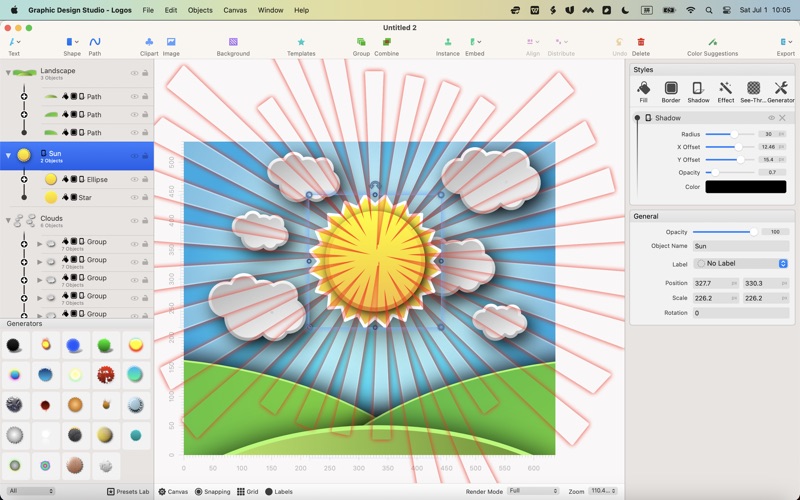Choose the Path tool
The width and height of the screenshot is (800, 500).
pyautogui.click(x=95, y=46)
